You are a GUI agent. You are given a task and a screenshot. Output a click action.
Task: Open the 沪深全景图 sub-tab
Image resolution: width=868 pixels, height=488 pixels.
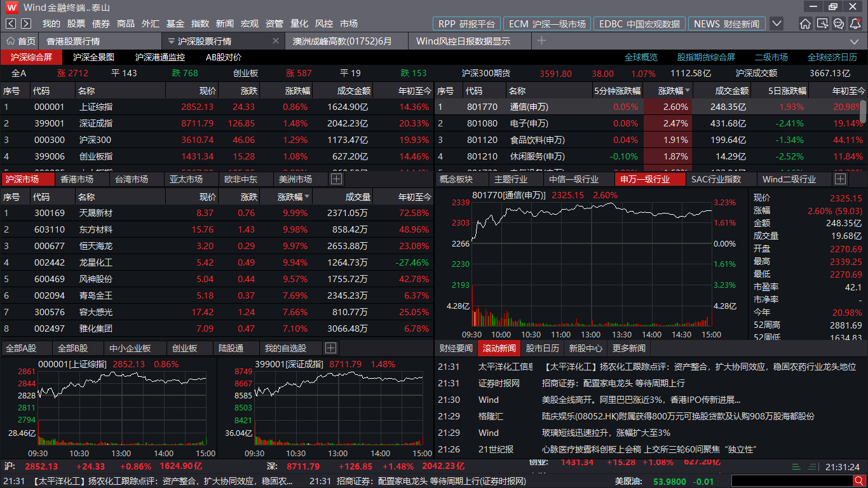pyautogui.click(x=93, y=57)
